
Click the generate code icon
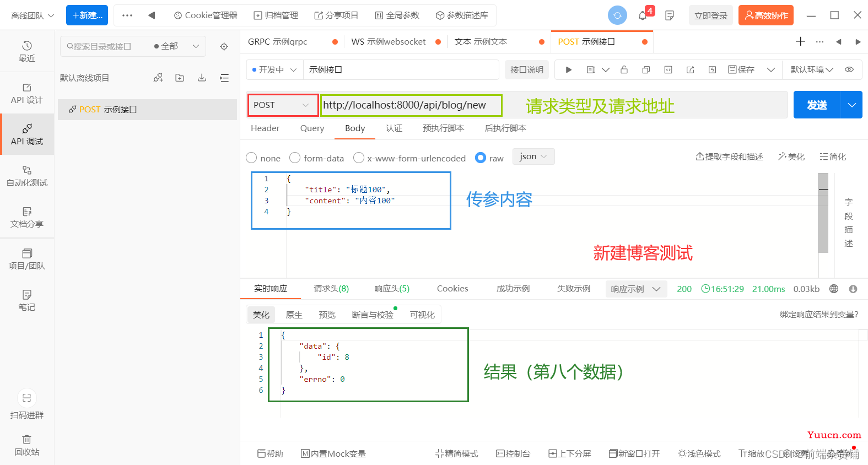click(x=668, y=69)
